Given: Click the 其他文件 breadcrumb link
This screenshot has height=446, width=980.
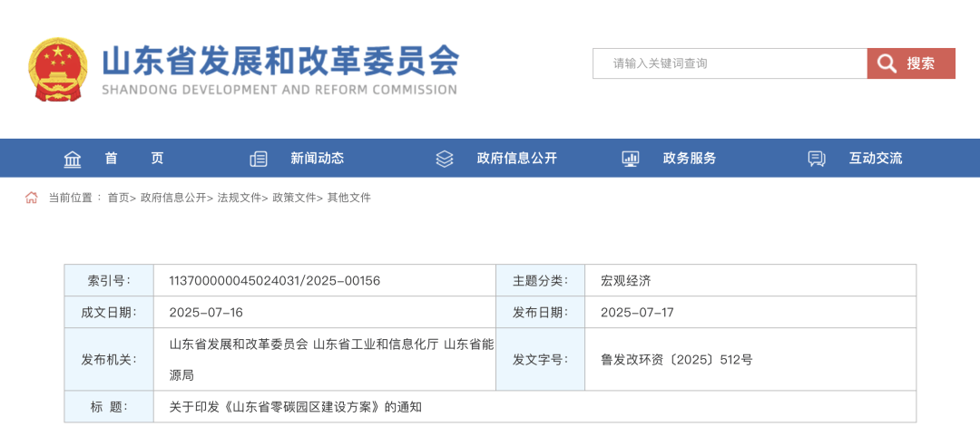Looking at the screenshot, I should click(x=349, y=198).
